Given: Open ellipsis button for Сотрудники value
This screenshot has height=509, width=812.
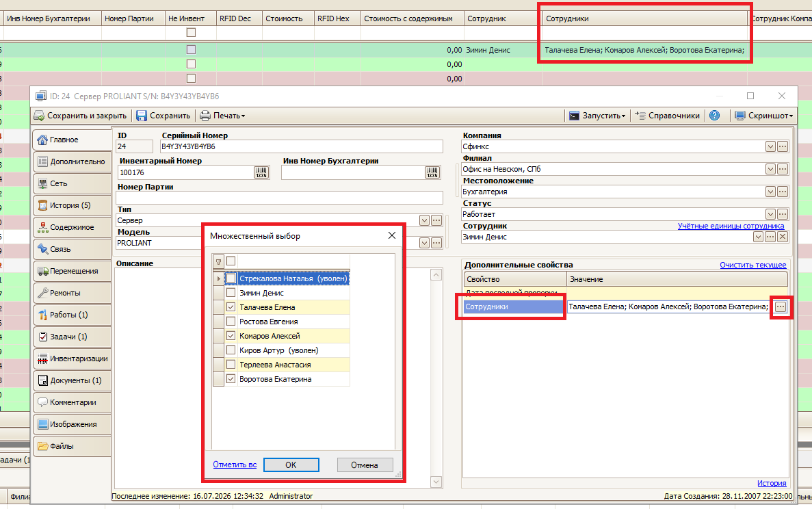Looking at the screenshot, I should [781, 306].
